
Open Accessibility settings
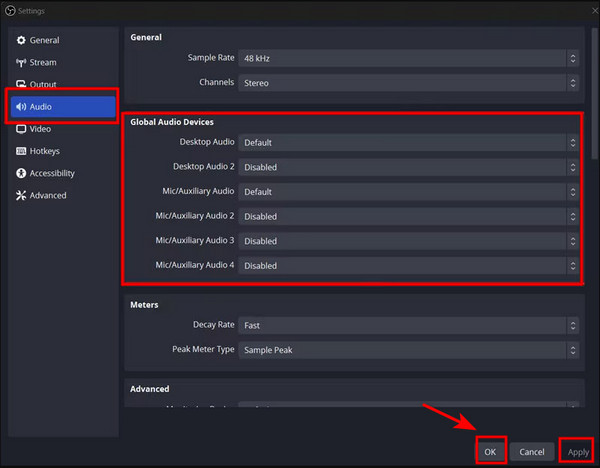point(63,173)
